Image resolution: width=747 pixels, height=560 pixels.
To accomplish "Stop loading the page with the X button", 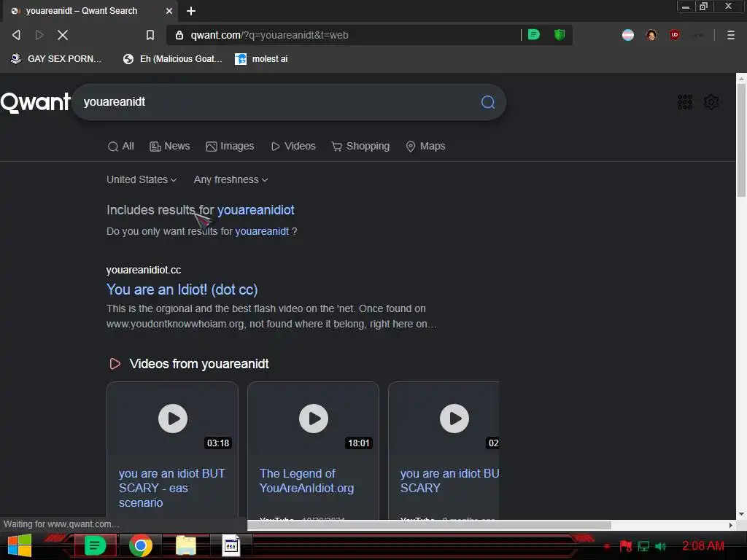I will click(63, 35).
